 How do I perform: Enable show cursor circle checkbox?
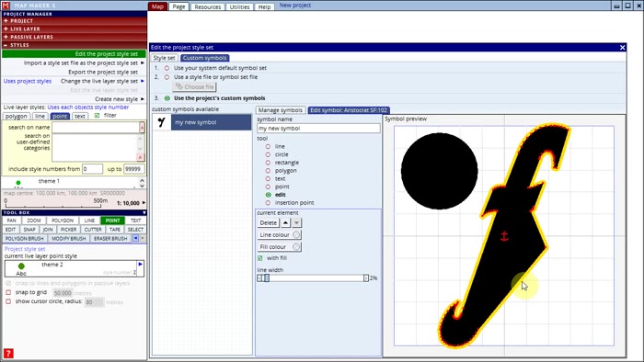[8, 301]
